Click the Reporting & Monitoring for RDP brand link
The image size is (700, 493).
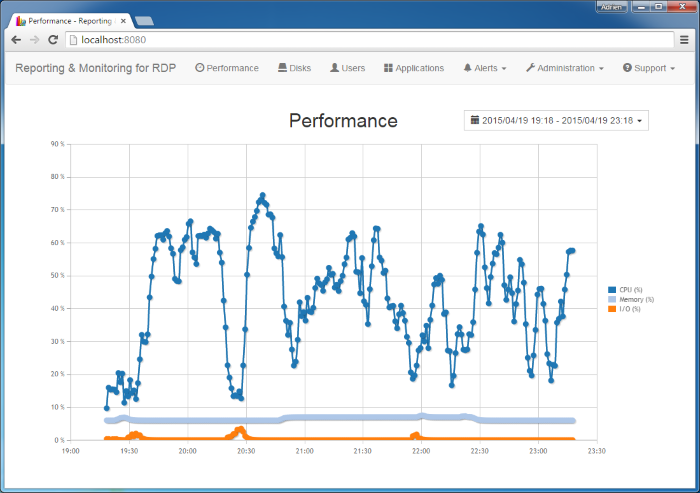[97, 68]
